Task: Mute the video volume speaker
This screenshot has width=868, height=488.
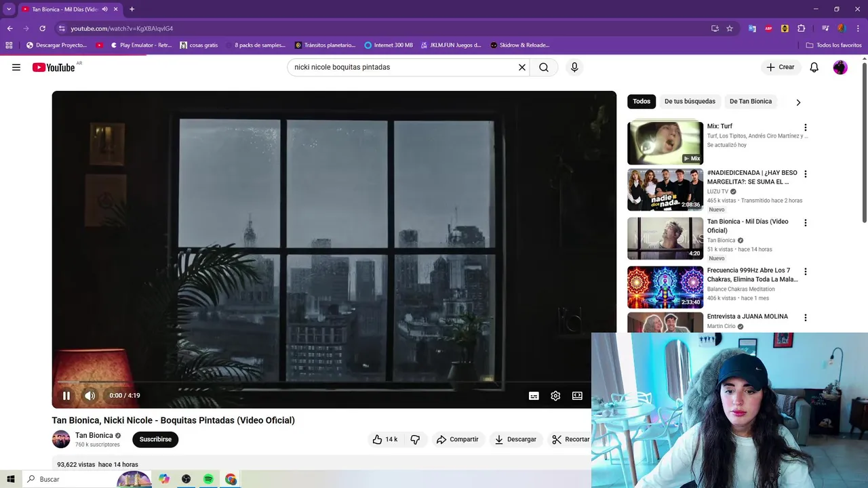Action: [90, 396]
